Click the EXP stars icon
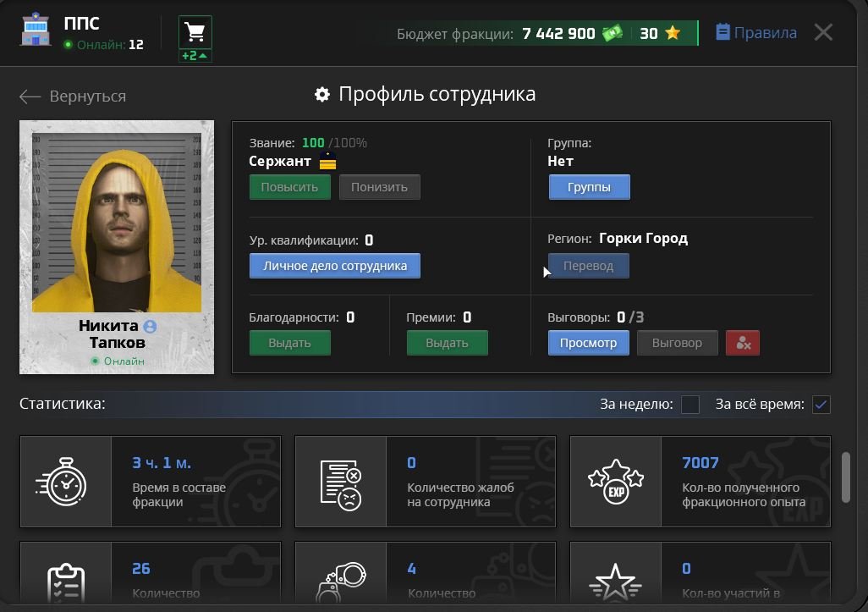 (616, 481)
